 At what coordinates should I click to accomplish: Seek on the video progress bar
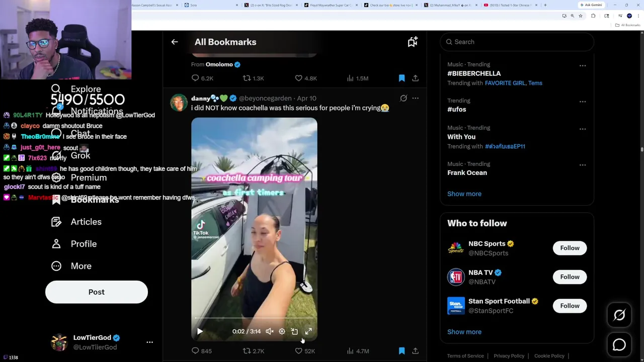(254, 318)
